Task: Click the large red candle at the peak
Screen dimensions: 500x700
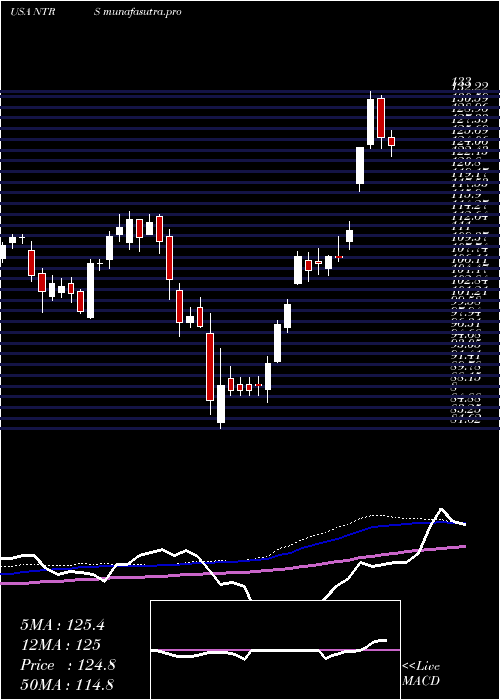Action: click(x=381, y=118)
